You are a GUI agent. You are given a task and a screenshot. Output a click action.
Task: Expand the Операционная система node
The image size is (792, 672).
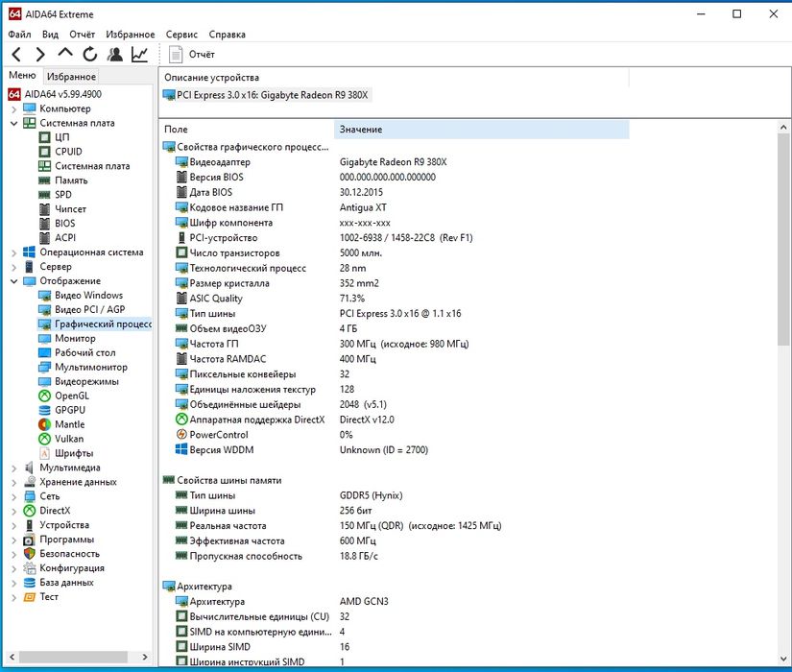click(13, 252)
